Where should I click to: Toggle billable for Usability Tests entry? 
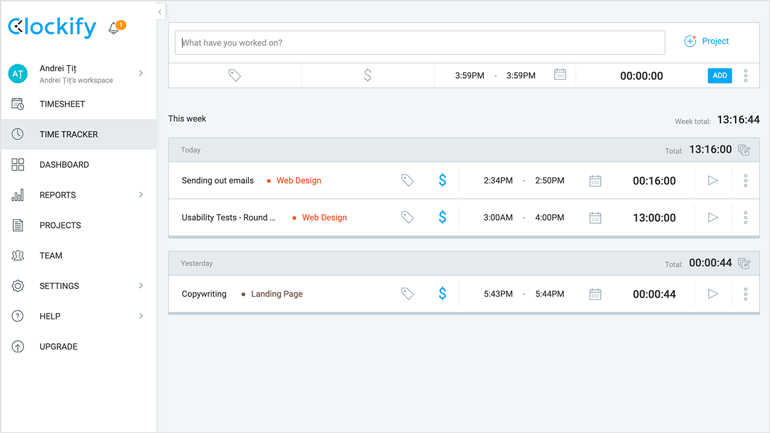pyautogui.click(x=442, y=217)
